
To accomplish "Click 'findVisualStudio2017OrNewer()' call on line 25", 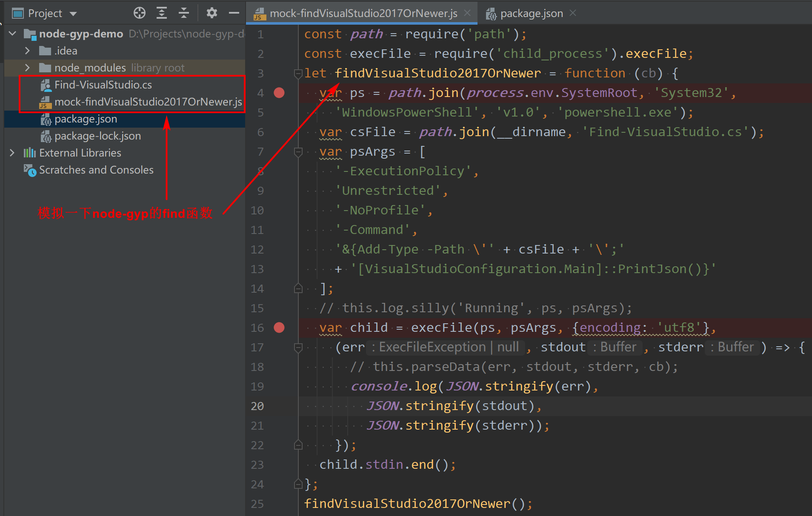I will [x=415, y=504].
